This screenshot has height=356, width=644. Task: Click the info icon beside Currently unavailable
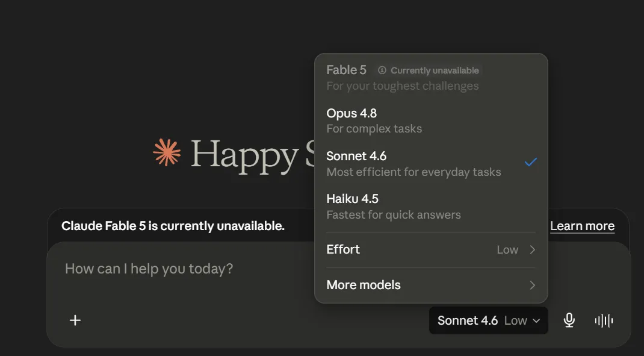(382, 70)
